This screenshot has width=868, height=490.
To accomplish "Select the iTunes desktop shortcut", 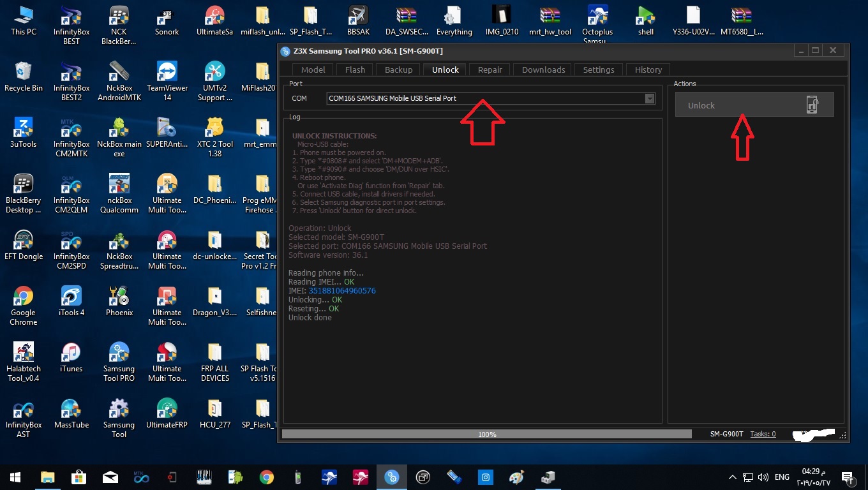I will coord(71,357).
